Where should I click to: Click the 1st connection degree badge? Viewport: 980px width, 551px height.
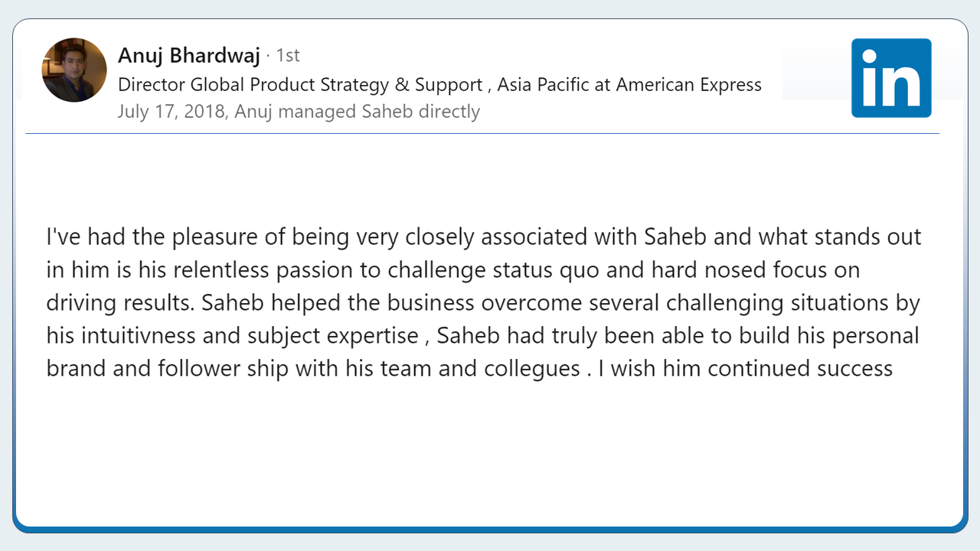[x=287, y=56]
